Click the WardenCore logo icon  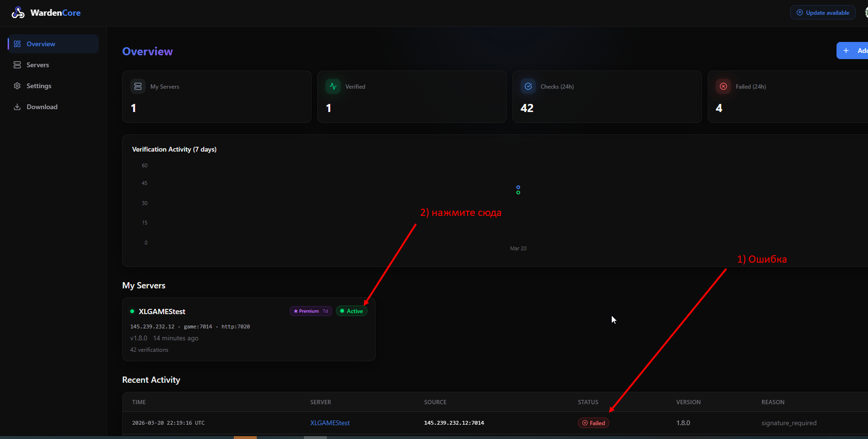18,13
